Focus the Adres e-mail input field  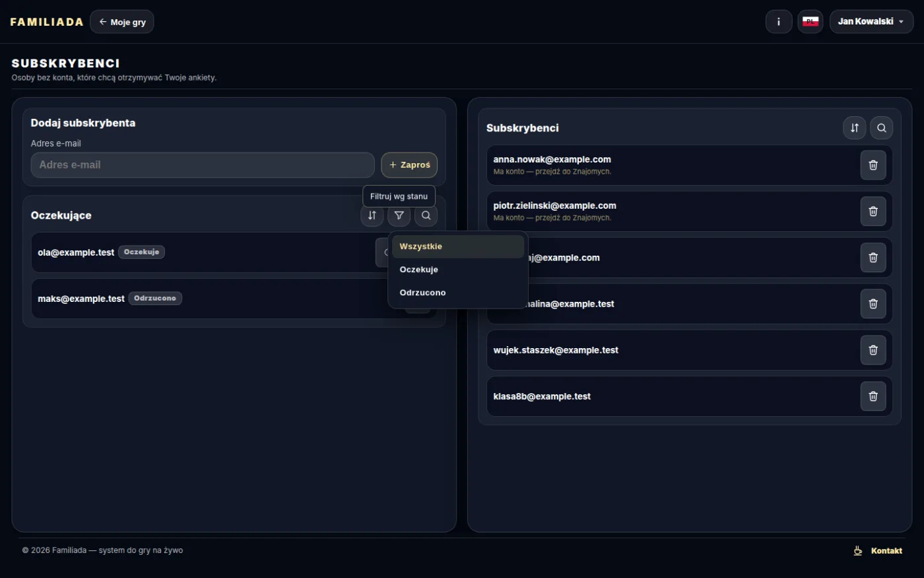pos(203,165)
